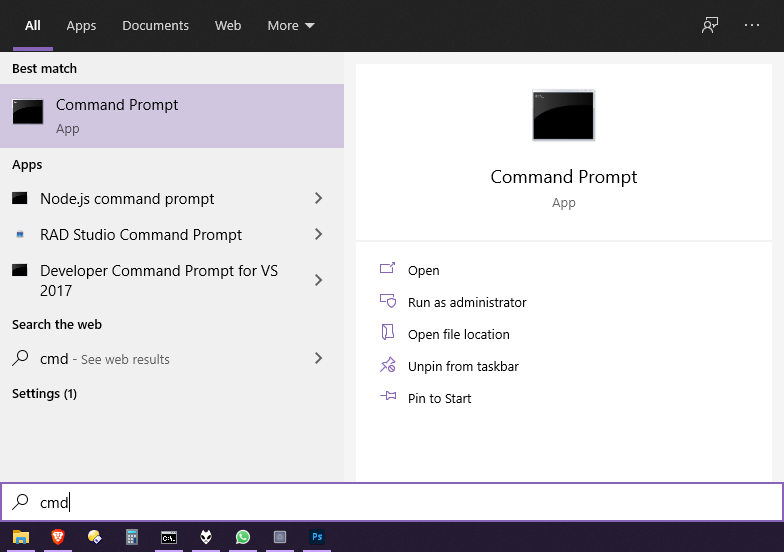784x552 pixels.
Task: Click the fox-head taskbar icon
Action: [x=206, y=537]
